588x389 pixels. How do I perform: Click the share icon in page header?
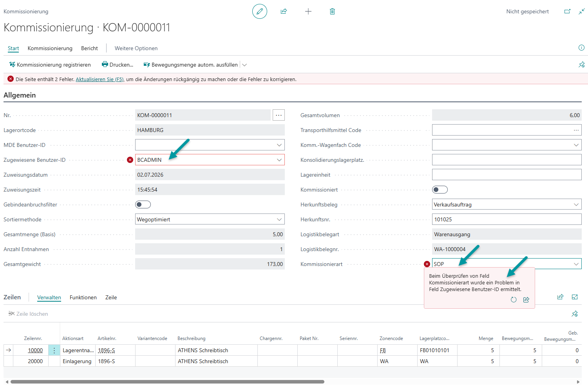pyautogui.click(x=284, y=11)
